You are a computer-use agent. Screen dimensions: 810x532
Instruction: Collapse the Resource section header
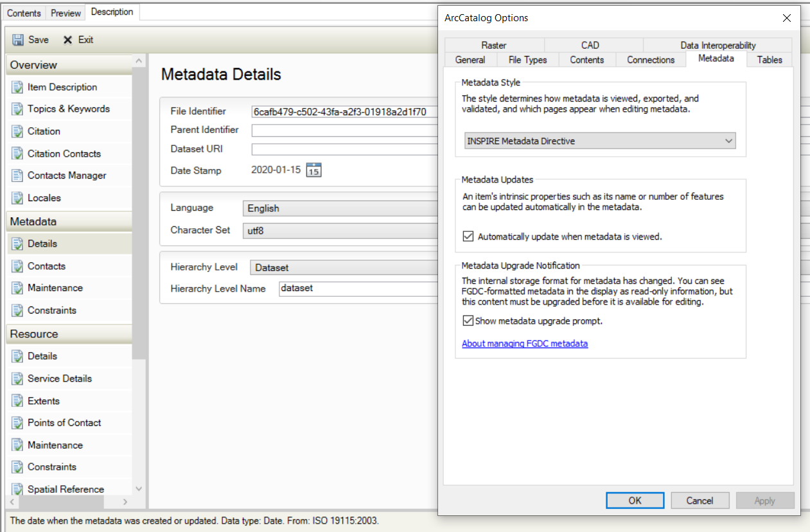(69, 334)
